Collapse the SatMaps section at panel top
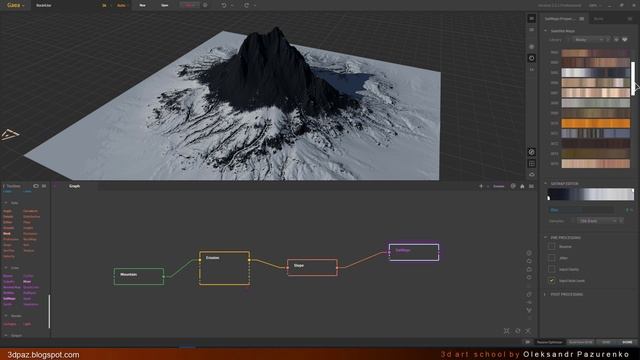The height and width of the screenshot is (360, 640). pyautogui.click(x=546, y=31)
